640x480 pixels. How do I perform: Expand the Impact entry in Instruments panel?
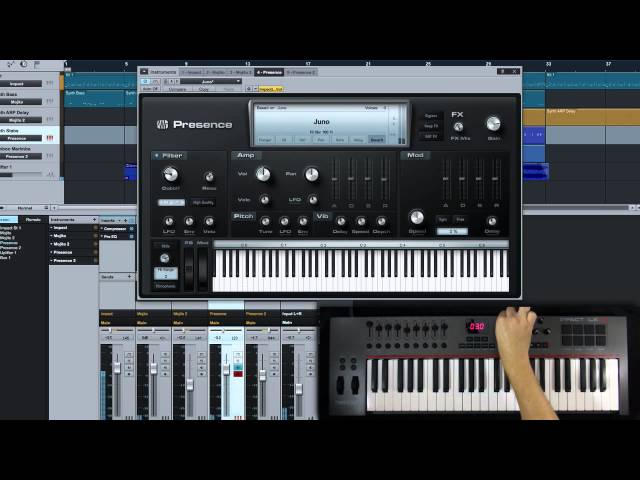[x=51, y=228]
